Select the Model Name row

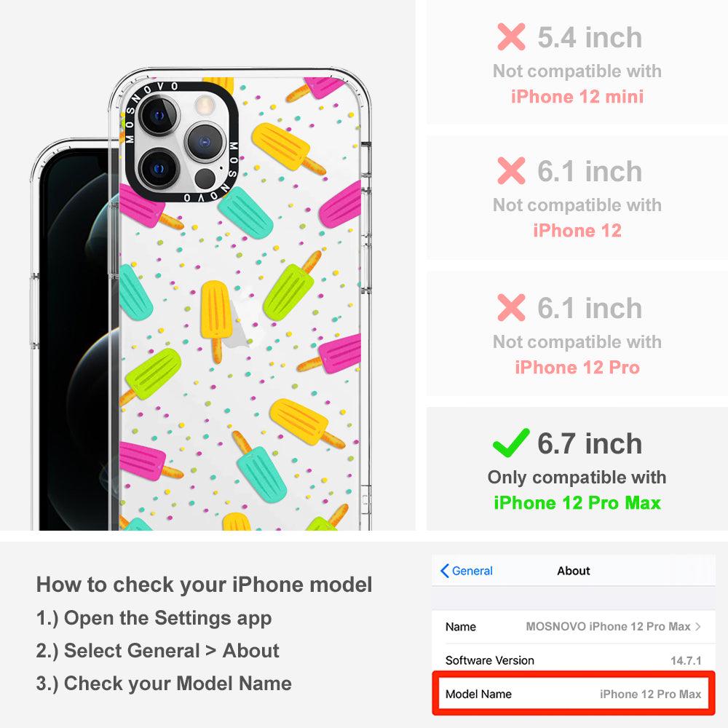pyautogui.click(x=573, y=694)
